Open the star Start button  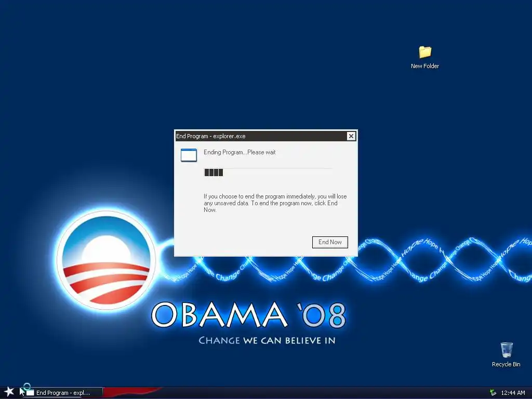[9, 392]
